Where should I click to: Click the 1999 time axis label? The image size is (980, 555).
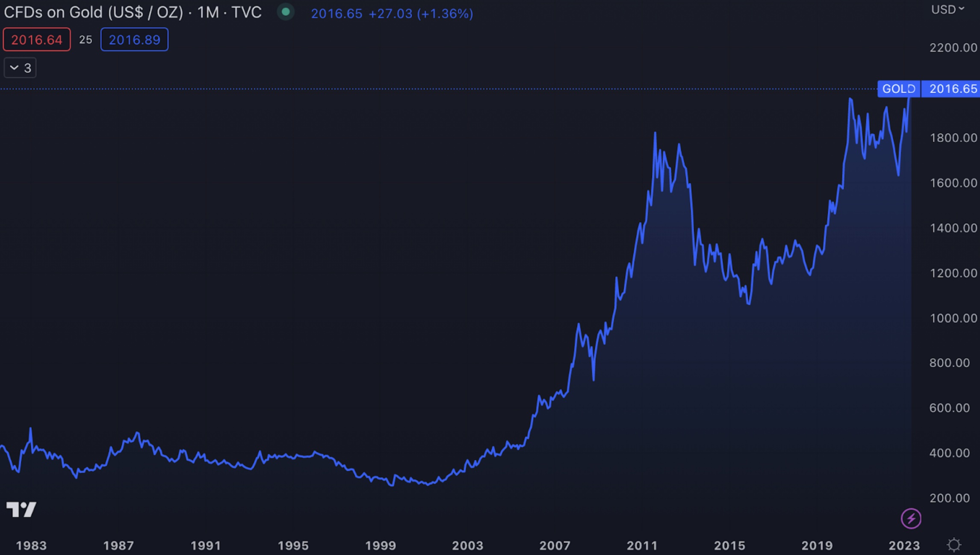381,546
